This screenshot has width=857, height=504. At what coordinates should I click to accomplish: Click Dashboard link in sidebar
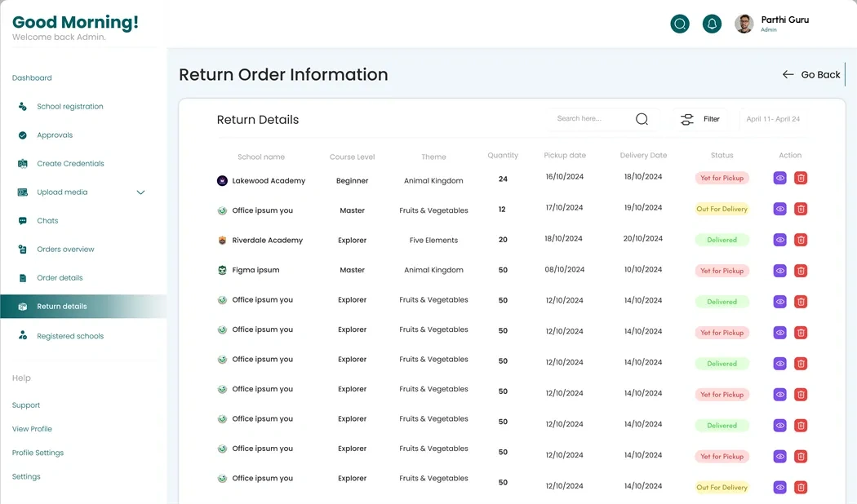[x=32, y=78]
